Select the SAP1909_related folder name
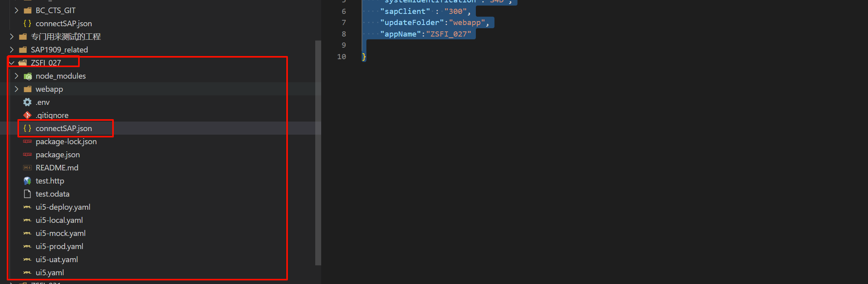This screenshot has width=868, height=284. 59,50
